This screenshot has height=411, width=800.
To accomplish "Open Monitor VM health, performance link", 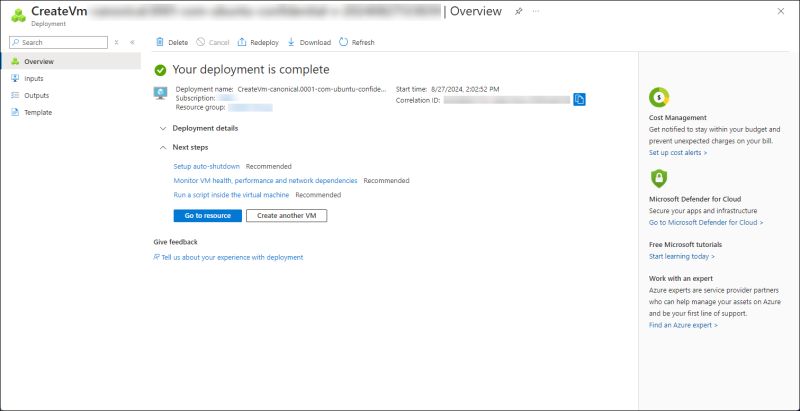I will pos(265,181).
